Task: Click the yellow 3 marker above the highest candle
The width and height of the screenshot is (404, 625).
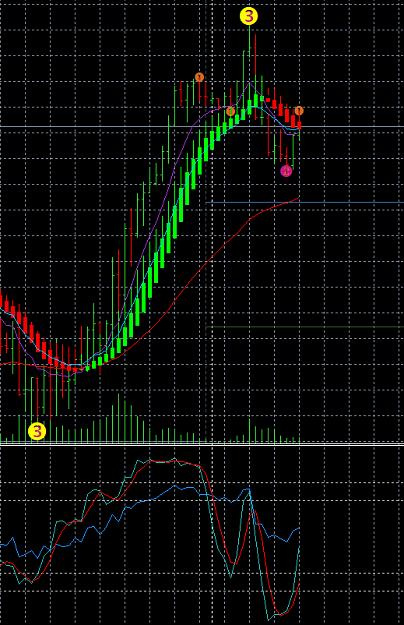Action: 249,16
